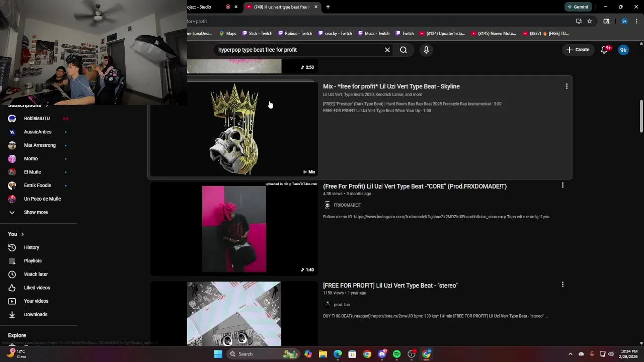Open the Gemini button in Chrome

pos(578,7)
